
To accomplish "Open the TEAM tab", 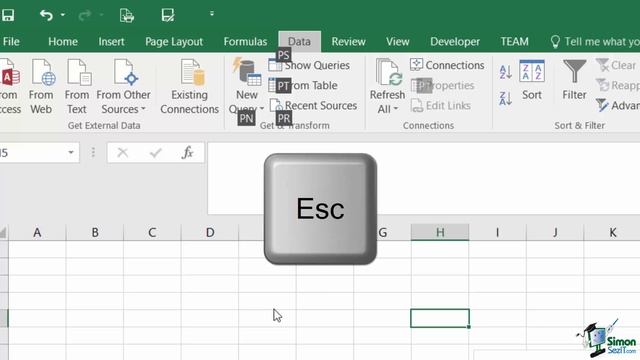I will (x=514, y=42).
